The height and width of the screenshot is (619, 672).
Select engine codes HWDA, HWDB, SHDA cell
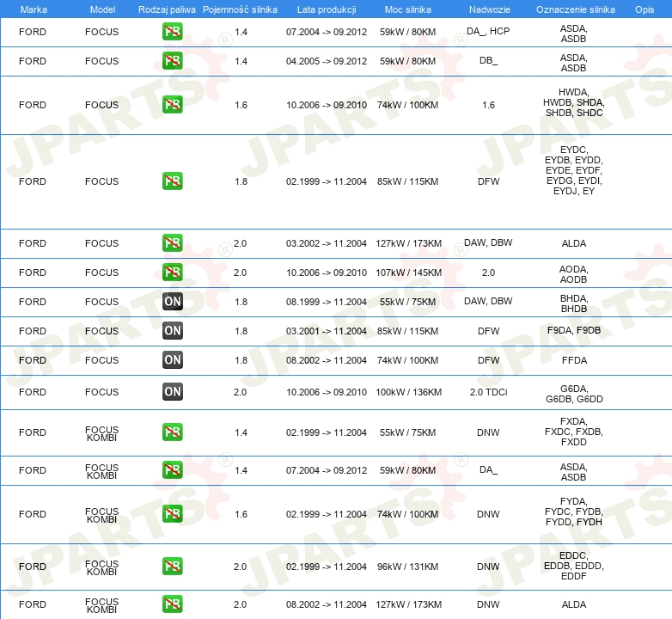[574, 102]
